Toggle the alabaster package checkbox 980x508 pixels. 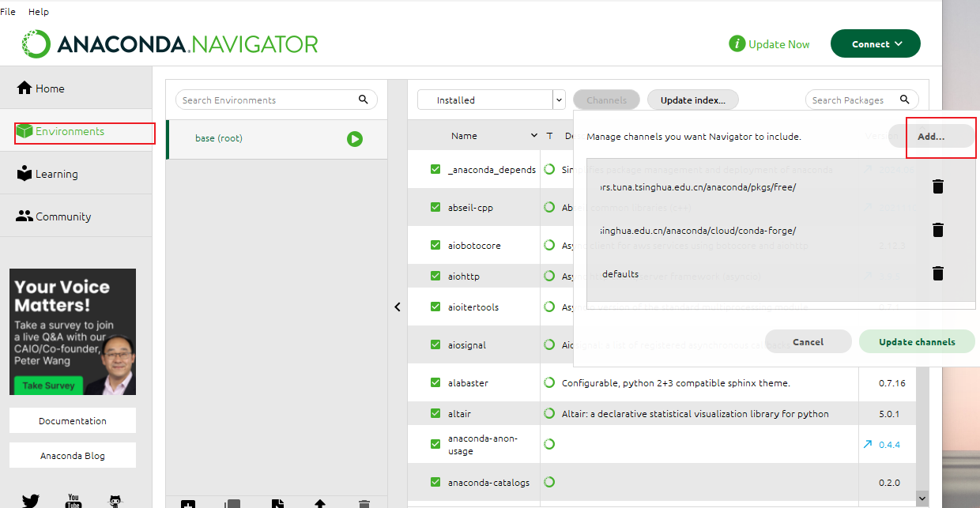(x=435, y=382)
